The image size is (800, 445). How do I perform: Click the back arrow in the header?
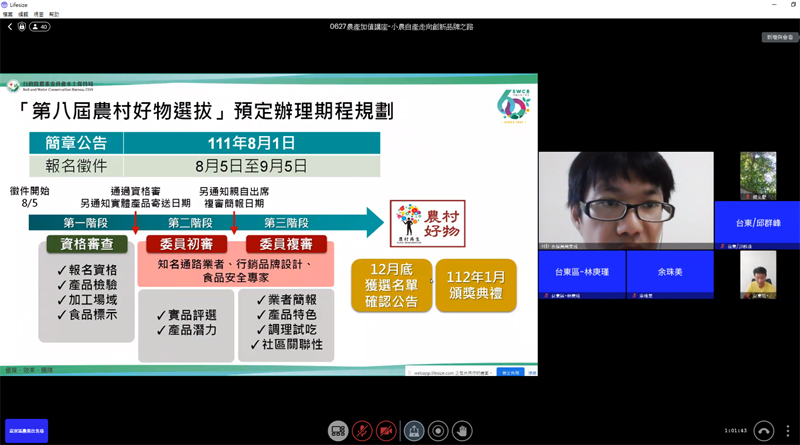[x=9, y=27]
